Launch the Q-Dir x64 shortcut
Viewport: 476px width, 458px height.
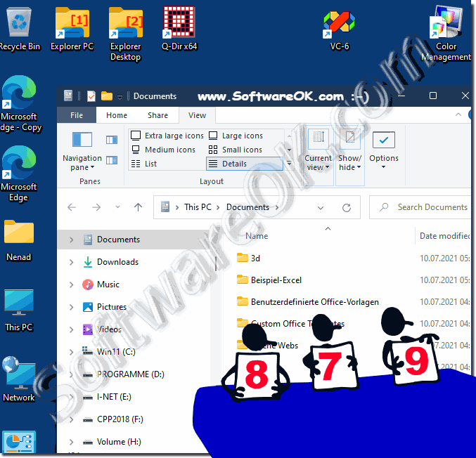click(179, 29)
